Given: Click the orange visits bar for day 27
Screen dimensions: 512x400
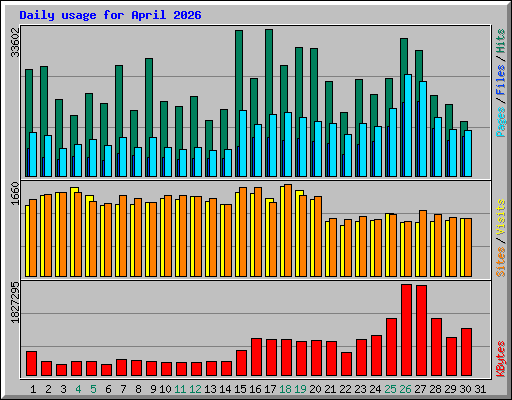Looking at the screenshot, I should [423, 243].
